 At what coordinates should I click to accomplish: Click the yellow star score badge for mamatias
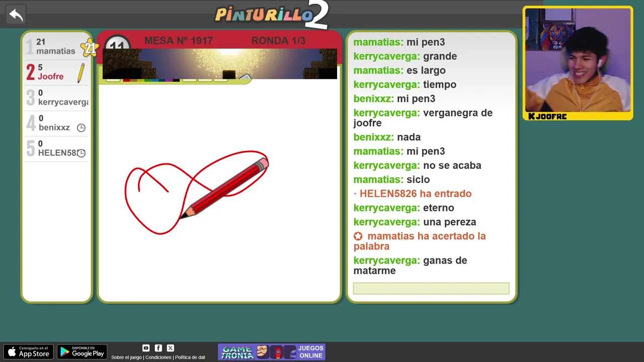[90, 48]
